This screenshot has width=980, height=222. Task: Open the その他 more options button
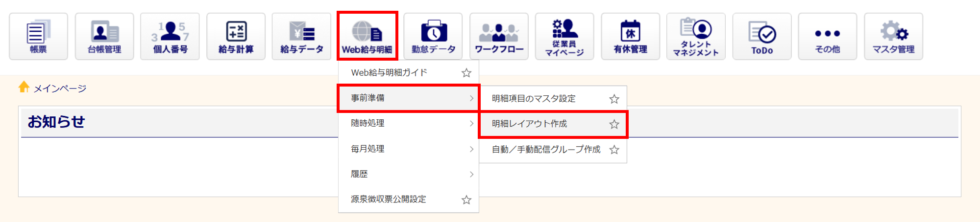coord(828,37)
